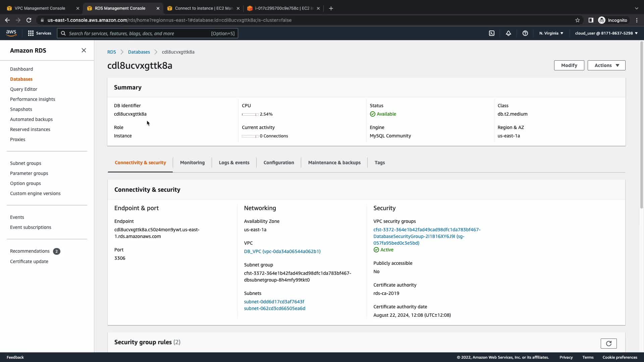Open the help question mark icon

tap(525, 33)
